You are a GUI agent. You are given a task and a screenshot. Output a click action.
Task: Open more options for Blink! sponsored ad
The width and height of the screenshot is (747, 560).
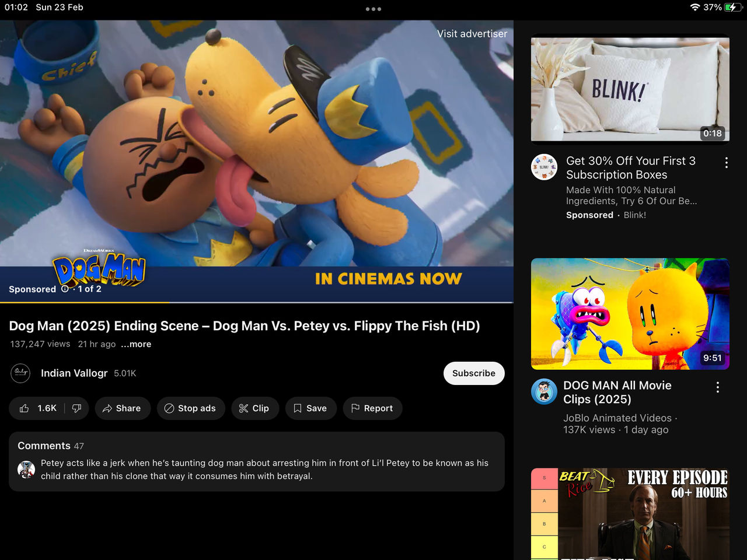pyautogui.click(x=726, y=163)
